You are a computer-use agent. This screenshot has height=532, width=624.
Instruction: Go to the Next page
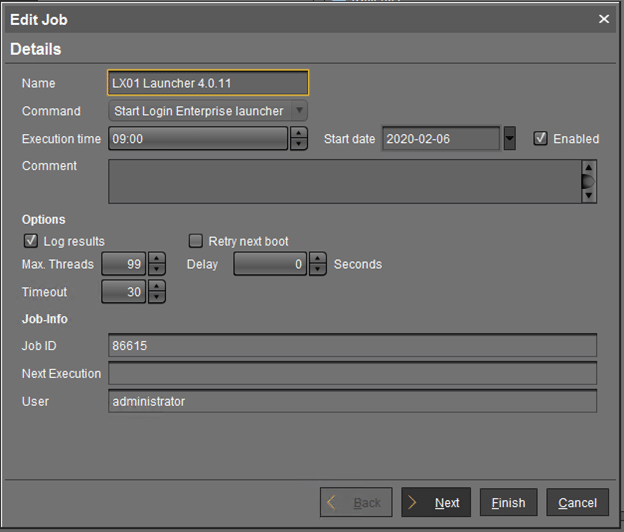(x=436, y=502)
